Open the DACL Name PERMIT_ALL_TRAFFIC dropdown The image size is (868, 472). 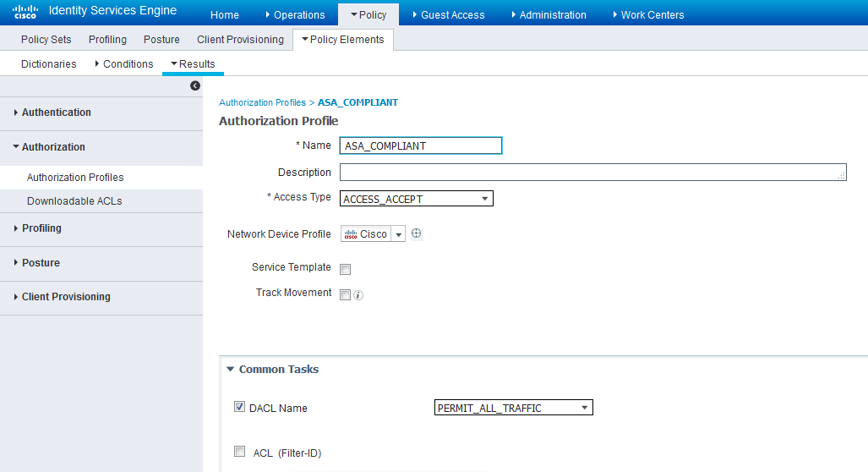pyautogui.click(x=513, y=408)
